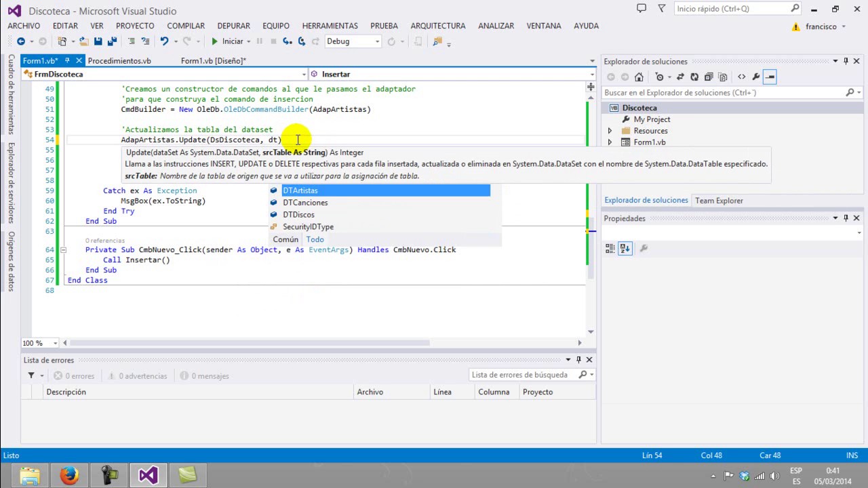Select My Project in Solution Explorer

point(652,119)
